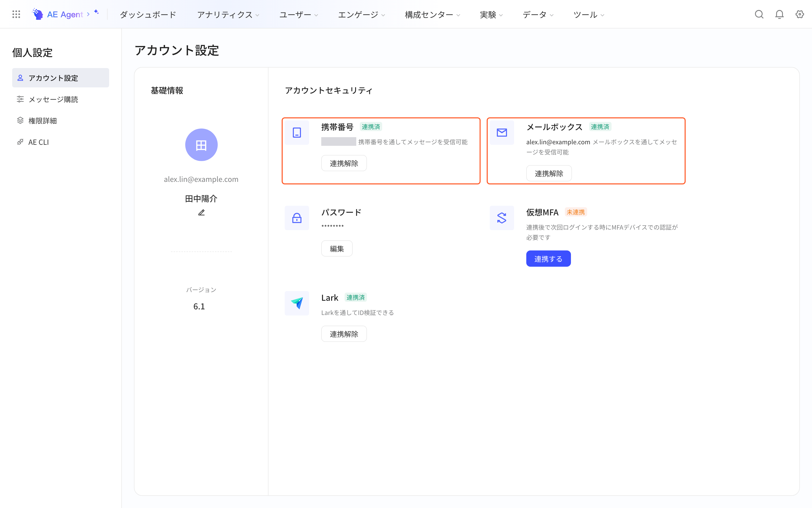Open the settings gear icon
The height and width of the screenshot is (508, 812).
(800, 14)
